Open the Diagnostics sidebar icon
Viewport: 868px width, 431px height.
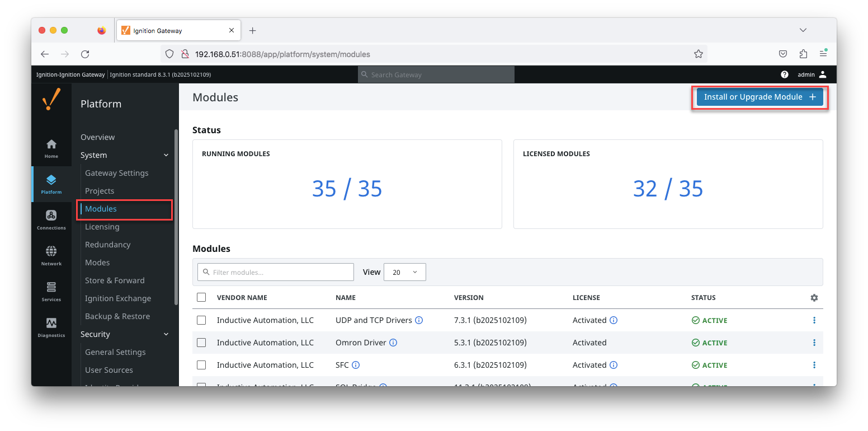point(51,326)
